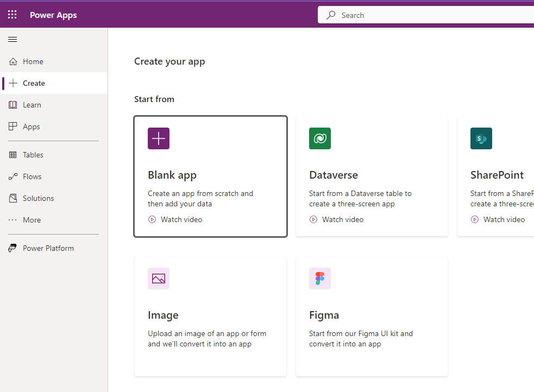534x392 pixels.
Task: Click the teal SharePoint icon
Action: 481,138
